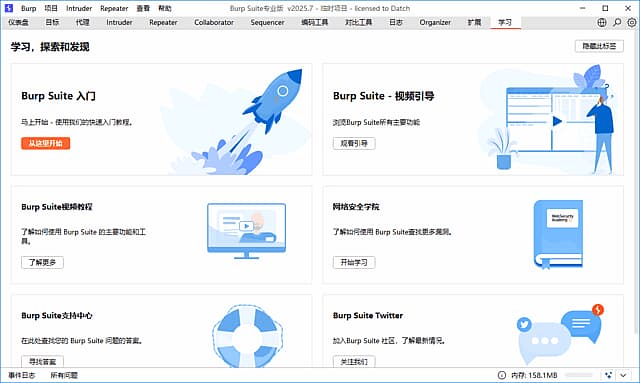
Task: Open the 项目 menu
Action: point(51,8)
